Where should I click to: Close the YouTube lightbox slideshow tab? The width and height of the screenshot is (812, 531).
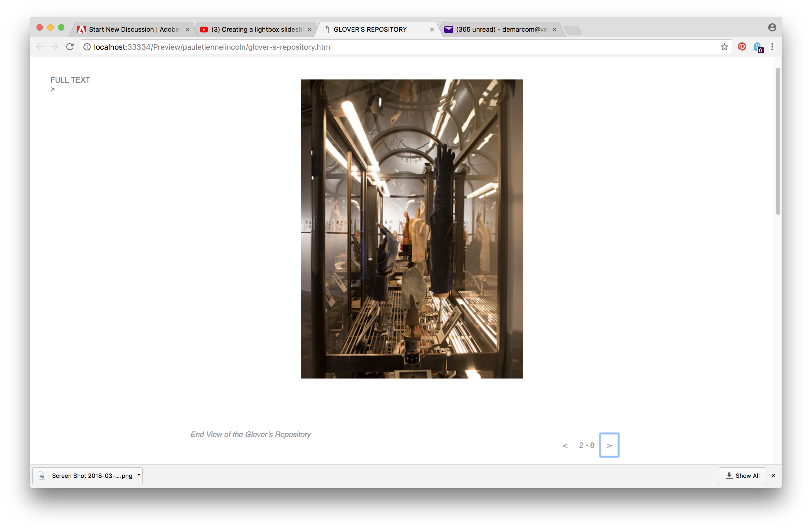pyautogui.click(x=309, y=30)
